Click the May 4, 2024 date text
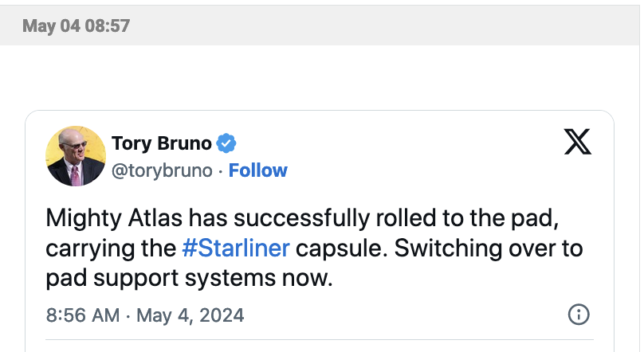 click(x=190, y=315)
